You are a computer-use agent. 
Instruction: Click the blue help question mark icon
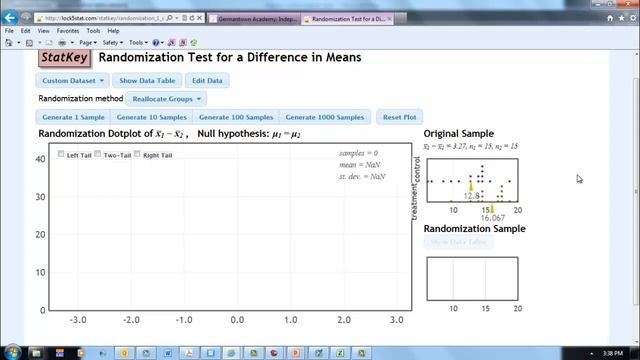(156, 42)
